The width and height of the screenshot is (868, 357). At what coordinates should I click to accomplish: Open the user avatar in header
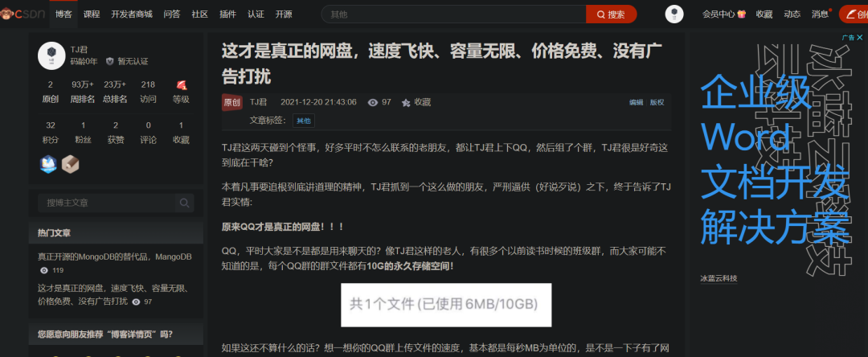[674, 14]
